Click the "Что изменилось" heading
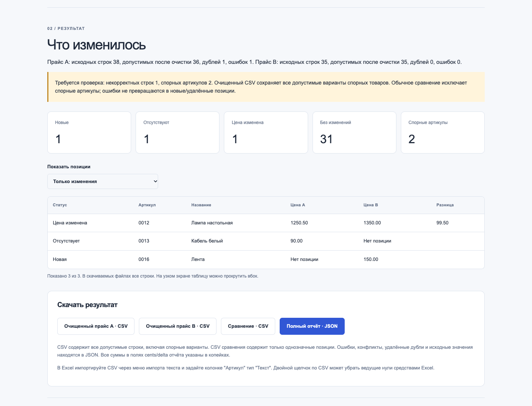The height and width of the screenshot is (406, 532). point(96,45)
